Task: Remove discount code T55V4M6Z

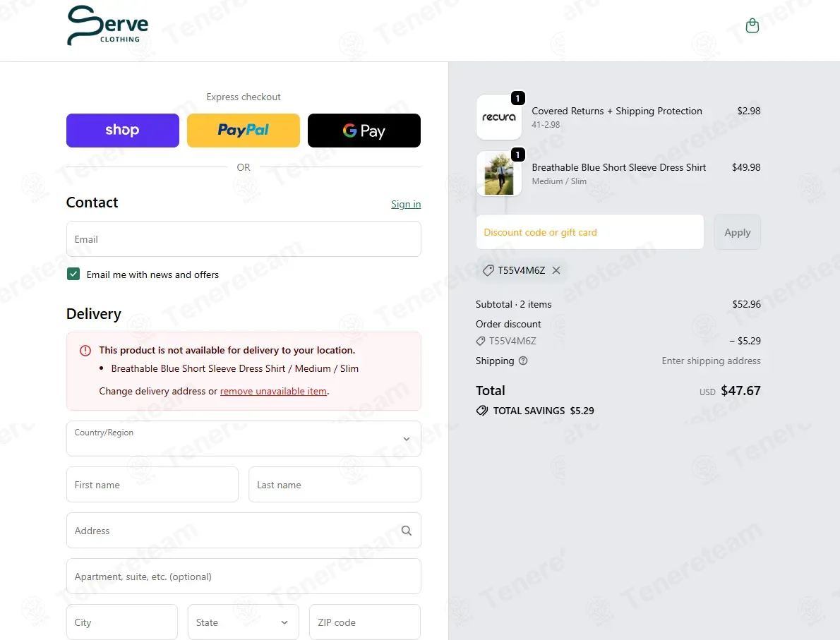Action: [557, 270]
